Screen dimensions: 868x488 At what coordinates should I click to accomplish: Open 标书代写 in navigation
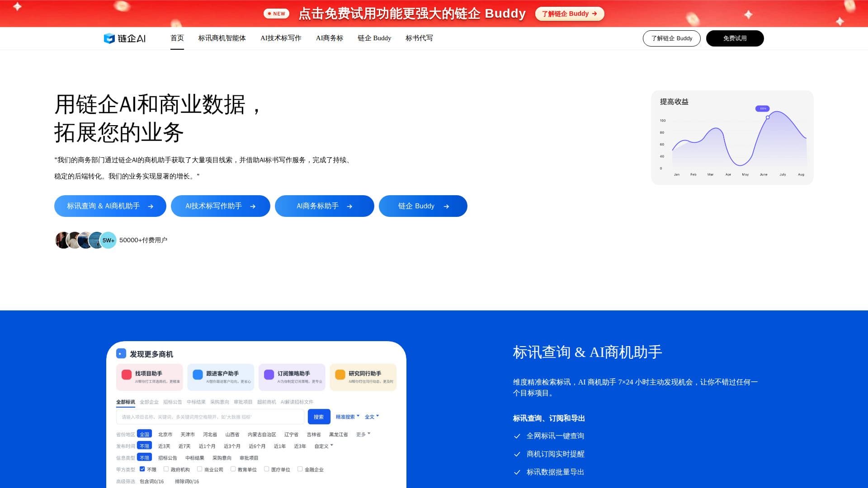[419, 38]
